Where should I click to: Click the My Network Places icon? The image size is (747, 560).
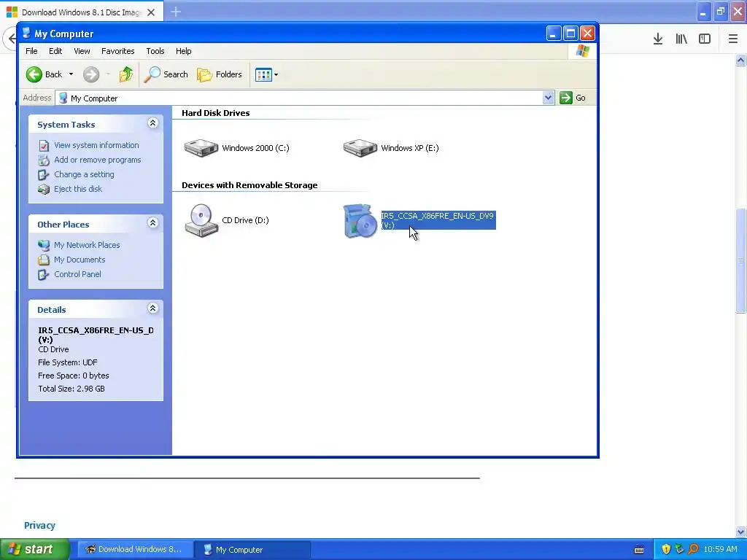point(44,245)
